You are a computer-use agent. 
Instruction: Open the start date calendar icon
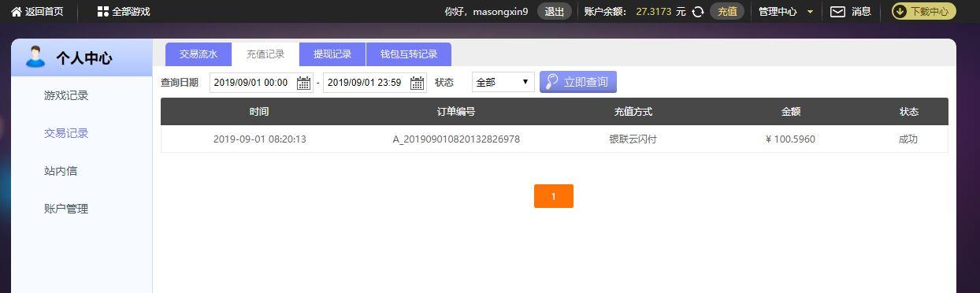pos(303,83)
